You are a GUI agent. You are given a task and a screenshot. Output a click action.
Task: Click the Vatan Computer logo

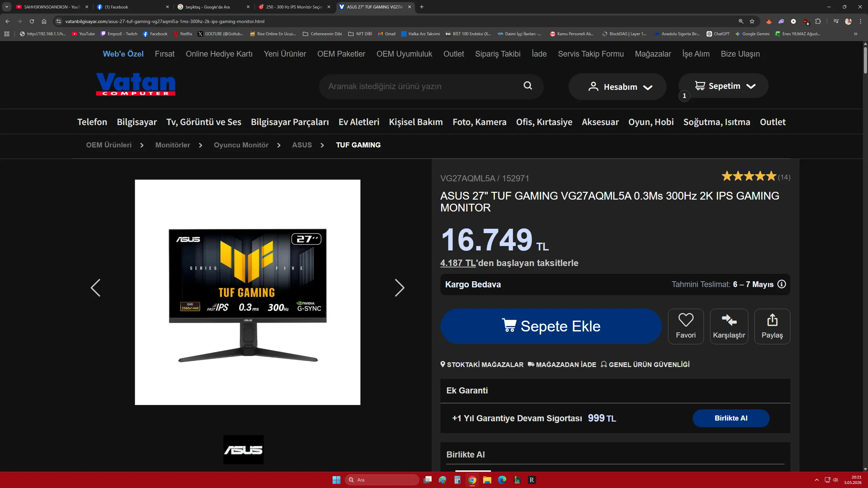[136, 84]
